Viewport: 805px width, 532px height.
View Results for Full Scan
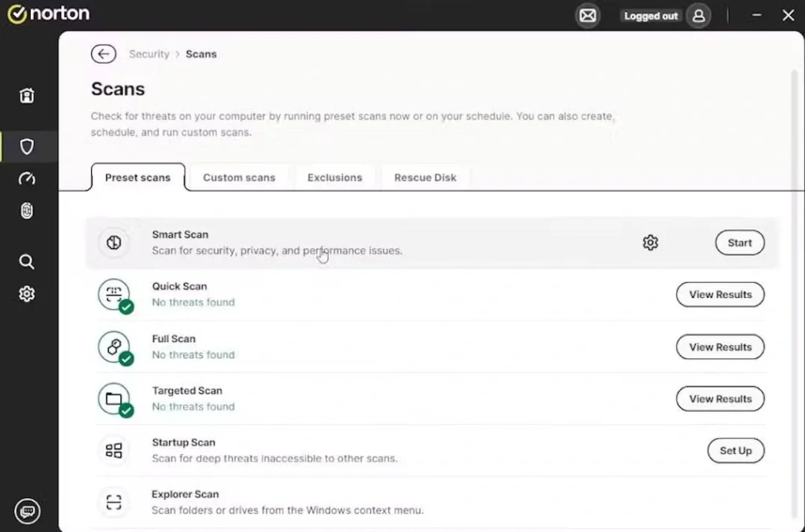coord(720,347)
